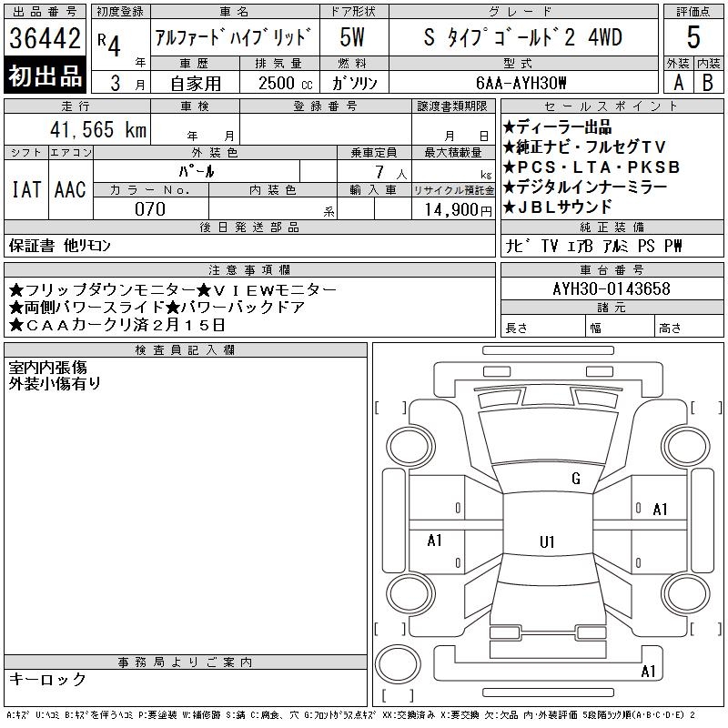Click the 5W door shape value
728x728 pixels.
click(352, 38)
